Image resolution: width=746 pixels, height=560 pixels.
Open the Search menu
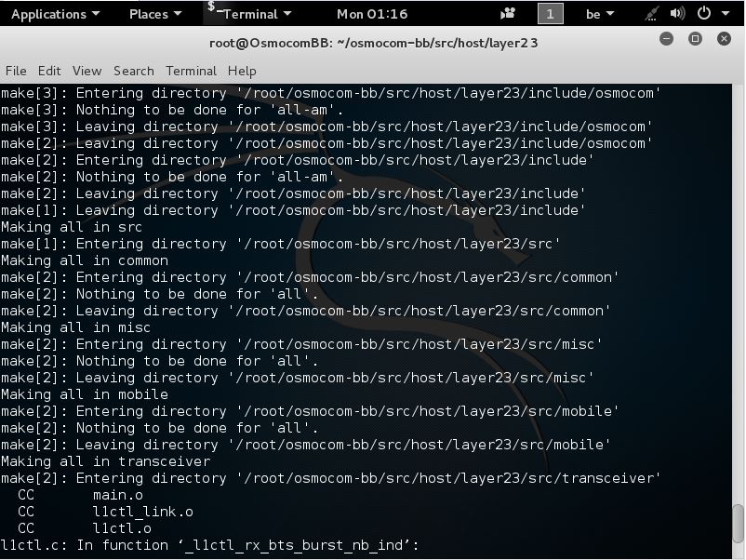coord(134,71)
